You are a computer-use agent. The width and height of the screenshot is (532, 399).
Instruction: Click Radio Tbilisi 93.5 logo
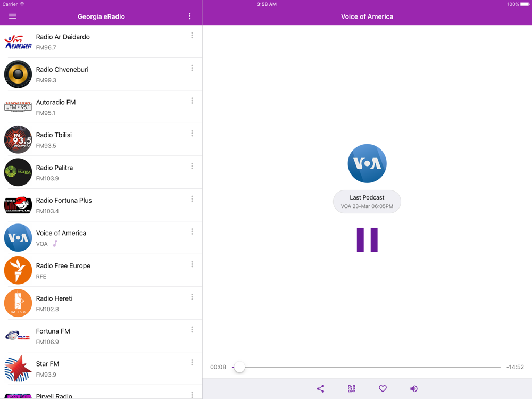tap(18, 139)
